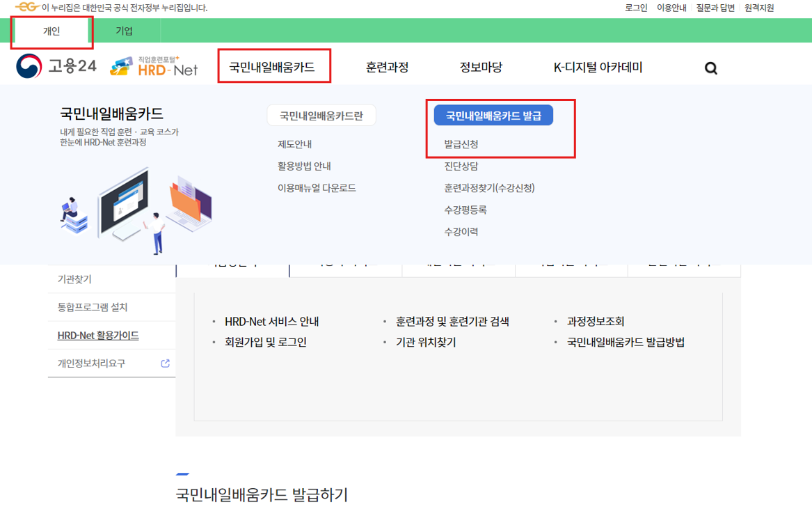Click external link icon beside 개인정보처리요구
This screenshot has width=812, height=516.
pos(165,363)
